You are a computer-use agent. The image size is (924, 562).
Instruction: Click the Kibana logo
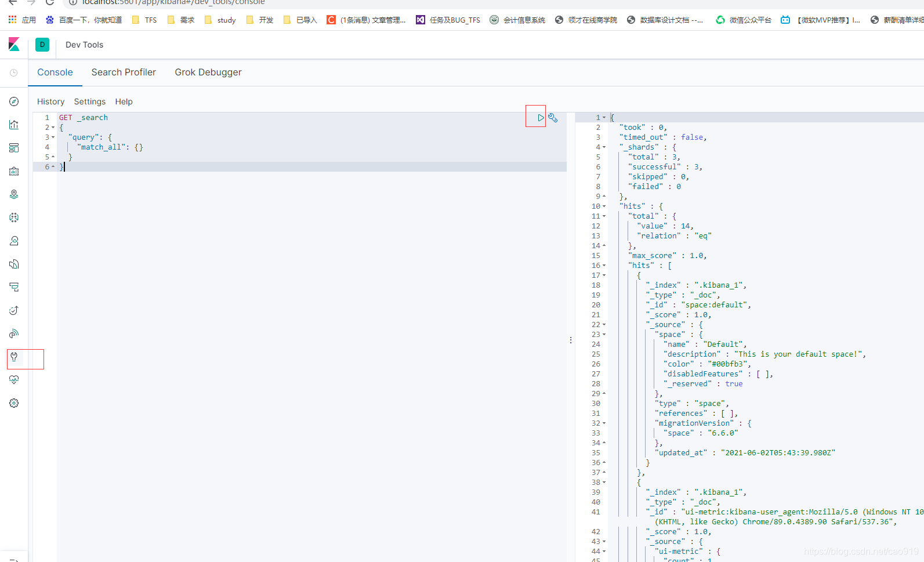click(14, 44)
